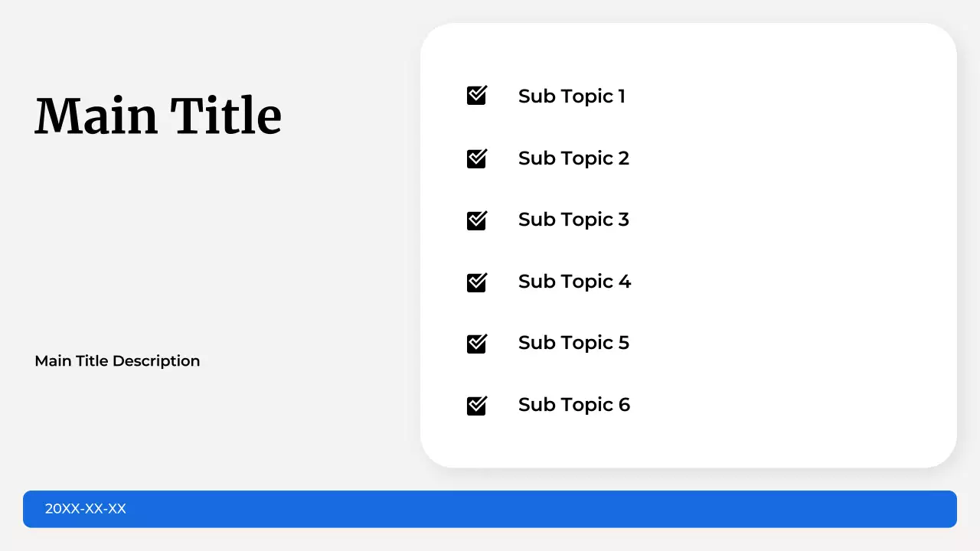Click the 'Sub Topic 2' list item text

pos(573,158)
